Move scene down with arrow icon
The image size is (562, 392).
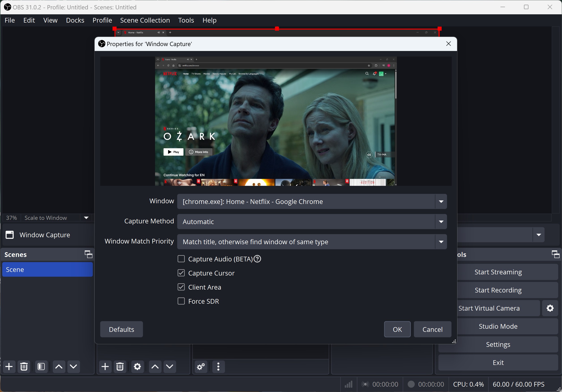pyautogui.click(x=73, y=366)
